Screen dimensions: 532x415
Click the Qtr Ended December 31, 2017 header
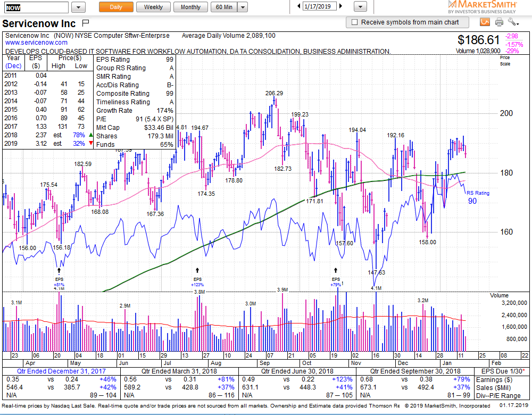[x=61, y=371]
